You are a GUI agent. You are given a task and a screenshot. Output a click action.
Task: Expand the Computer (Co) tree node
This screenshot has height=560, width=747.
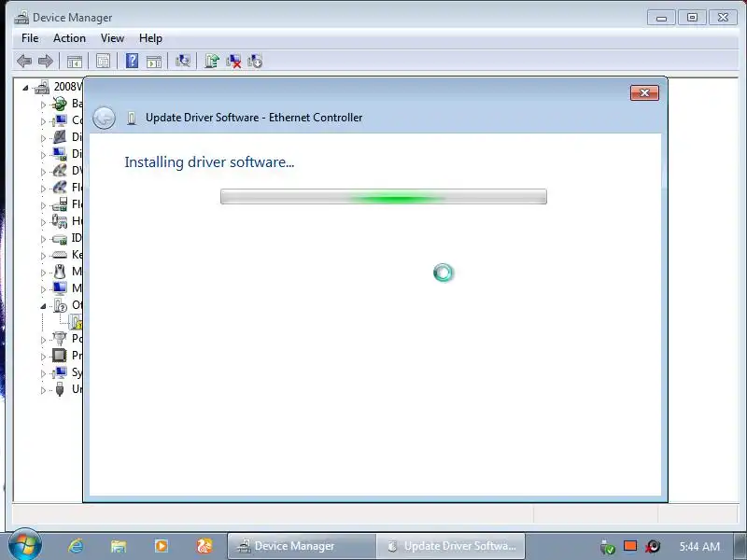pos(43,121)
